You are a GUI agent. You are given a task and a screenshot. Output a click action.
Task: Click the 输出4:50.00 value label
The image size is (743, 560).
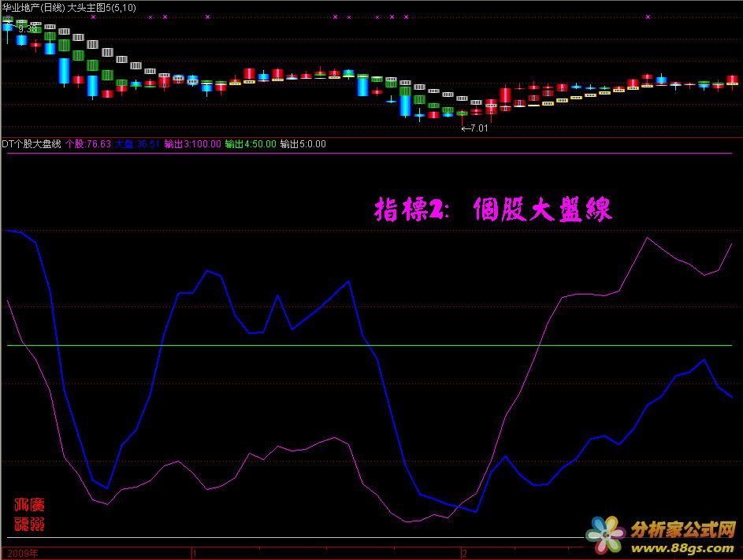251,144
